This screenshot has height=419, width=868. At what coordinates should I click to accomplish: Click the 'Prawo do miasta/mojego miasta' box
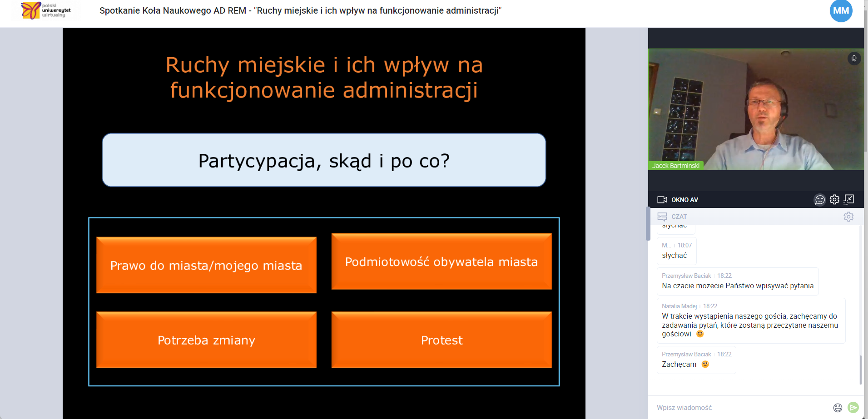[206, 265]
